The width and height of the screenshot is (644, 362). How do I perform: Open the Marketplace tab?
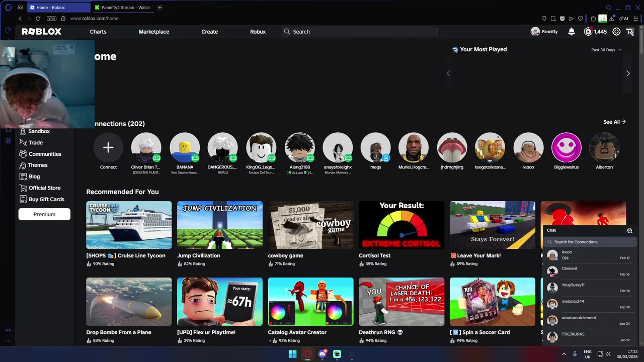coord(154,32)
